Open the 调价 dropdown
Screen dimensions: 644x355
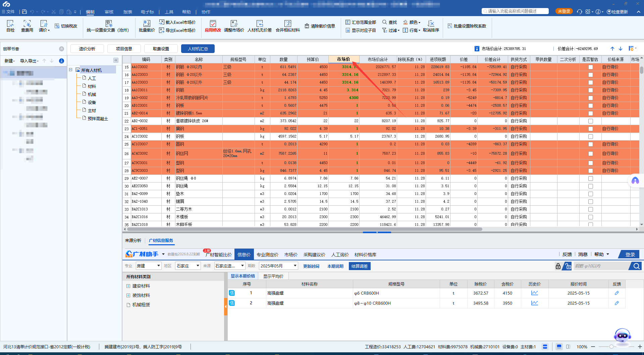[44, 26]
